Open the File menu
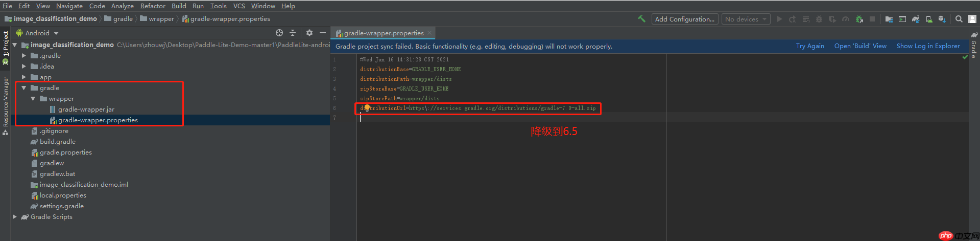 pyautogui.click(x=7, y=6)
